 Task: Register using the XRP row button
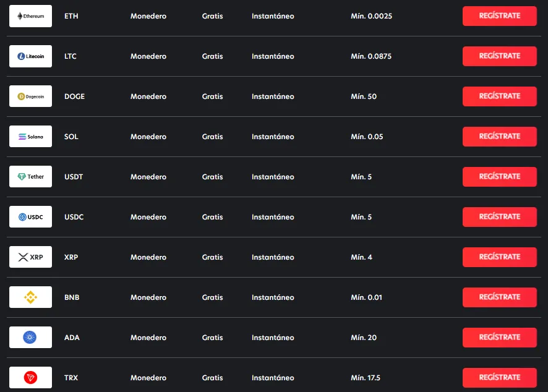point(499,257)
